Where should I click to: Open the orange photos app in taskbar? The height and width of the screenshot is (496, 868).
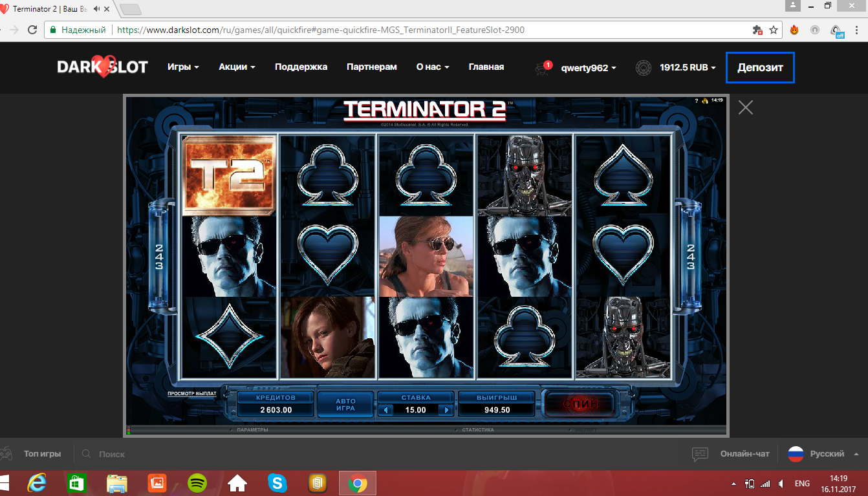[x=157, y=482]
